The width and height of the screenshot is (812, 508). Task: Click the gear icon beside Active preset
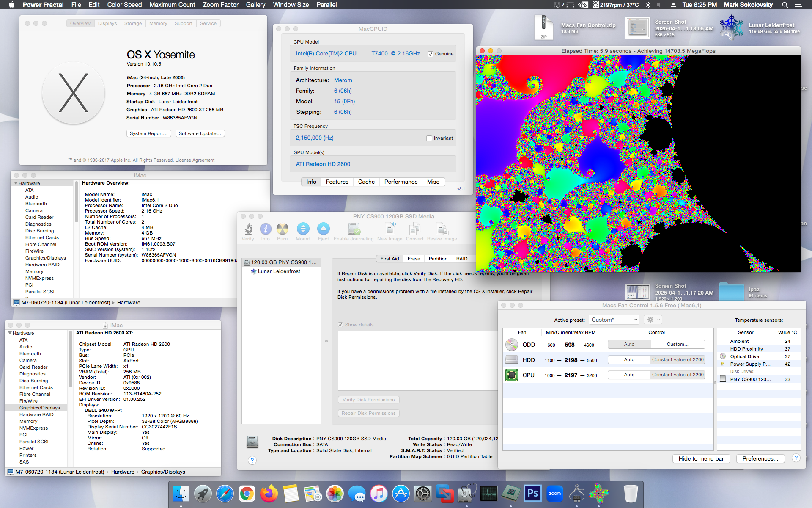(x=650, y=320)
